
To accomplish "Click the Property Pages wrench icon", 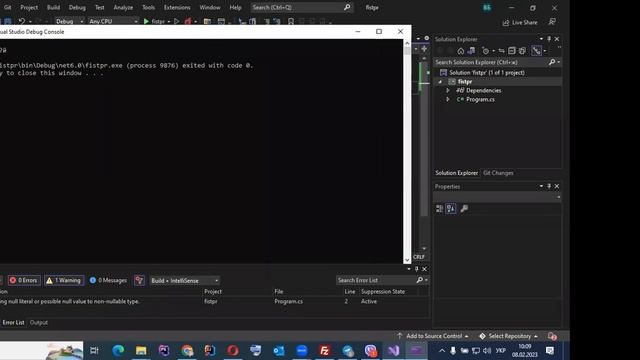I will 464,209.
